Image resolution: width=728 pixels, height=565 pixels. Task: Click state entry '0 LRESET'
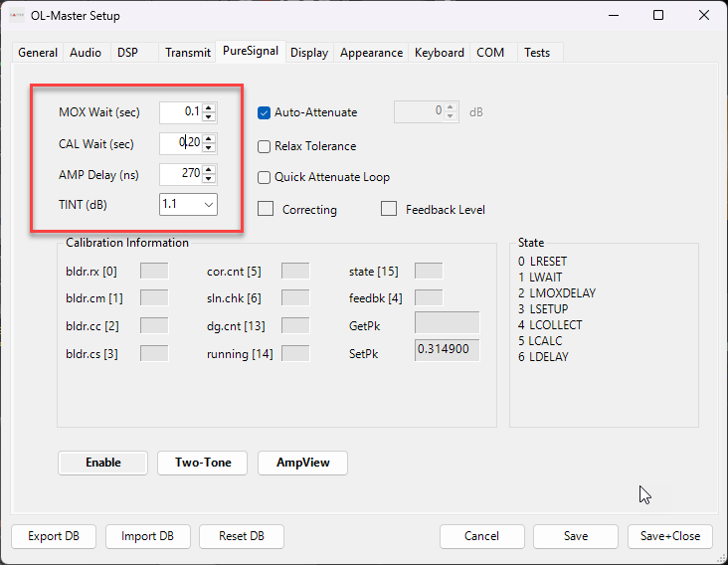point(542,262)
